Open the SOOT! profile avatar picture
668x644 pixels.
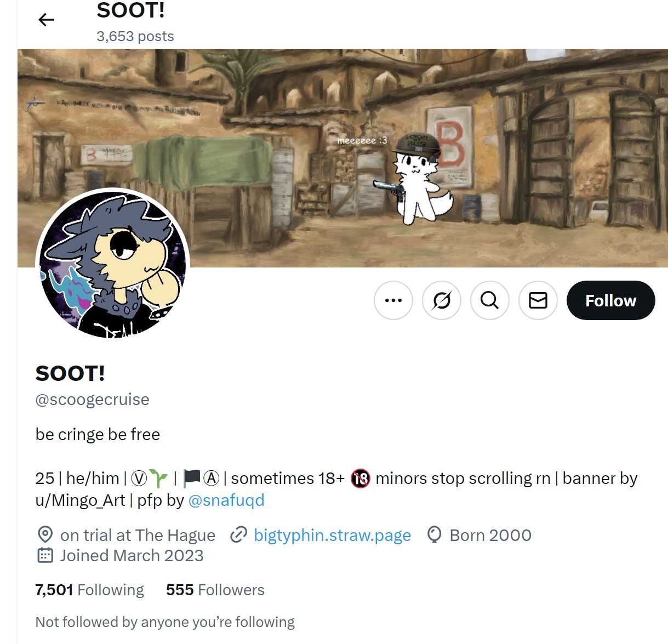coord(113,264)
